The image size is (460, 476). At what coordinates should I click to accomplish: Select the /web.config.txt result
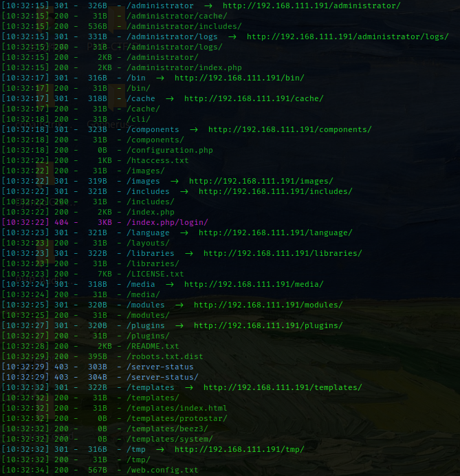coord(163,470)
